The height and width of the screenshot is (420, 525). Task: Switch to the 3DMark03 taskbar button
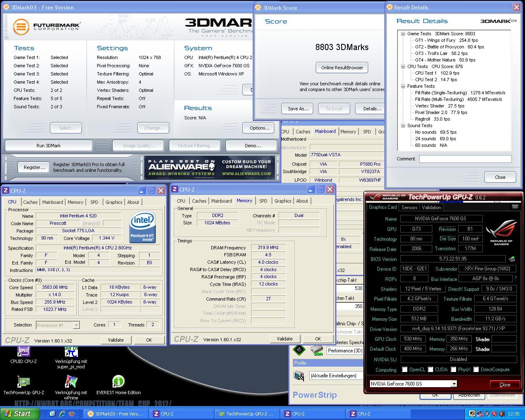(116, 414)
